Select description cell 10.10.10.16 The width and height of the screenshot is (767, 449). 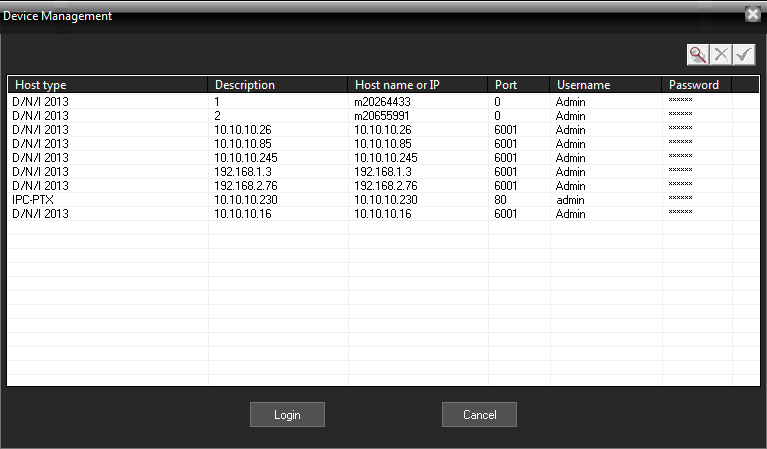pos(243,214)
